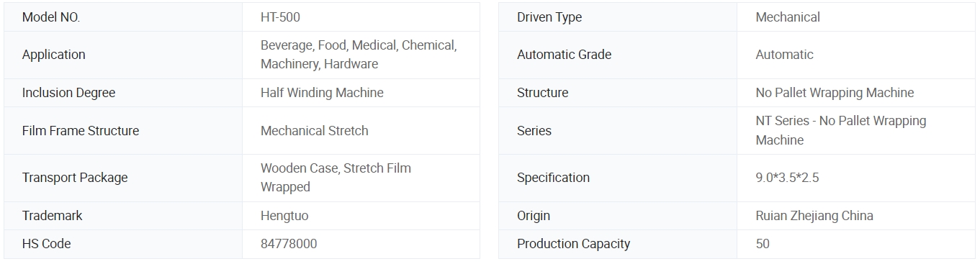The height and width of the screenshot is (264, 980).
Task: Click the Mechanical Stretch value cell
Action: 361,131
